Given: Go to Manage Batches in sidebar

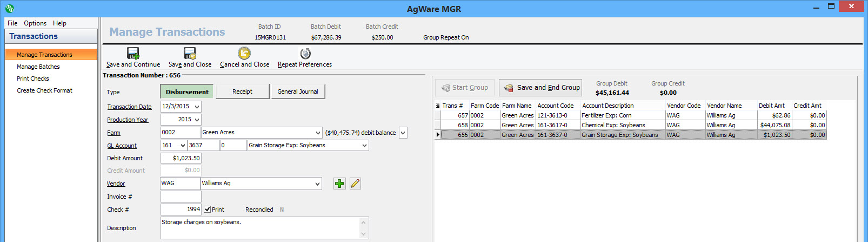Looking at the screenshot, I should pos(38,67).
